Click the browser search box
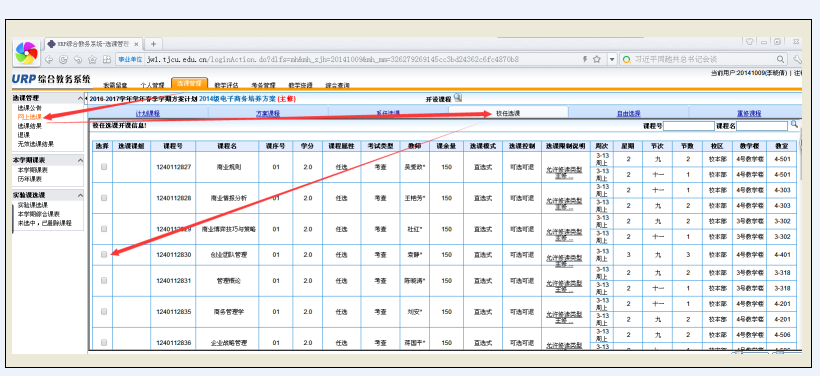Screen dimensions: 820x376 coord(703,60)
